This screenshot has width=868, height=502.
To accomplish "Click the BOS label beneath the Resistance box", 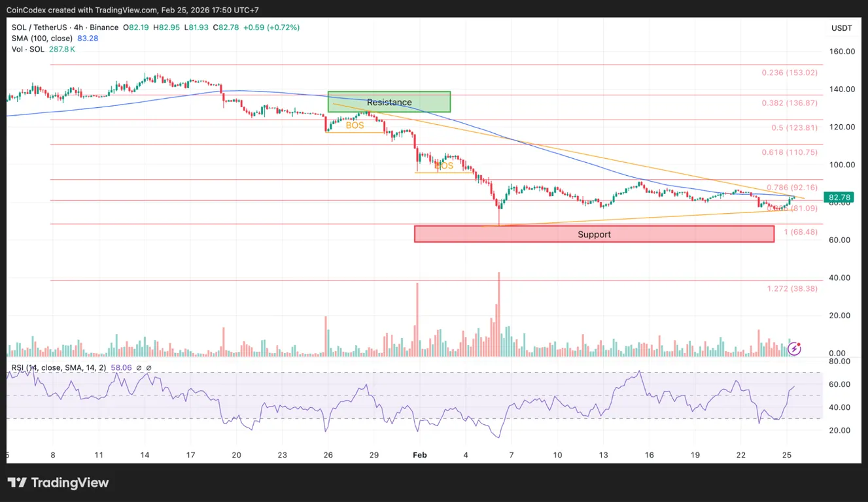I will point(355,125).
